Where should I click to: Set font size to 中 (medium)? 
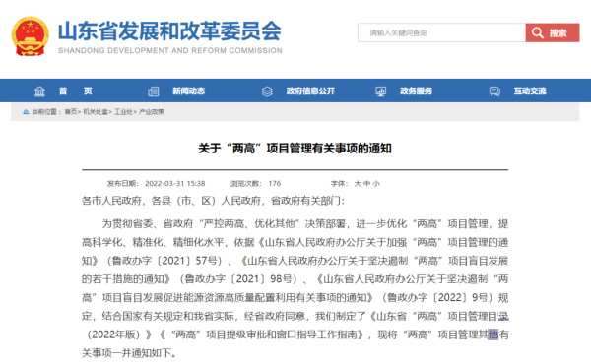pos(366,184)
